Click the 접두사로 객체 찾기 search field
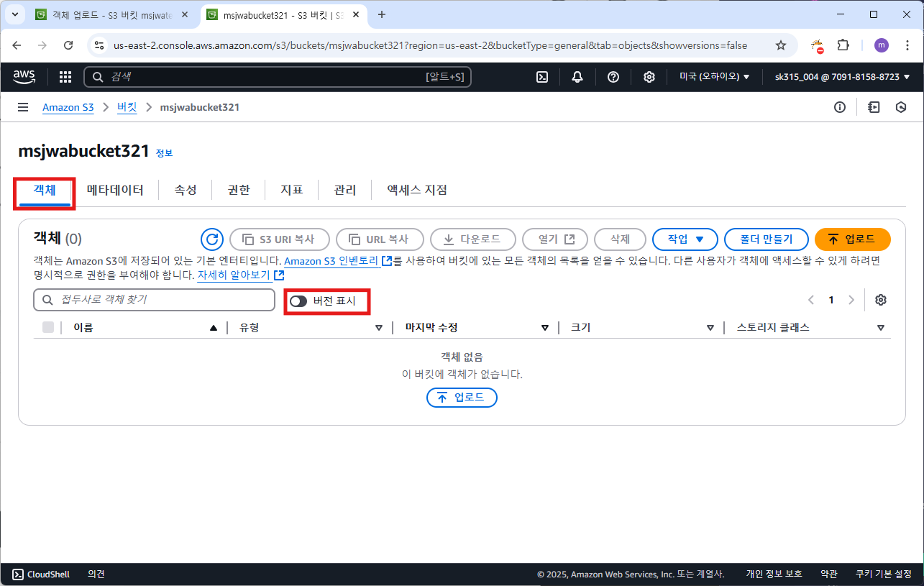The width and height of the screenshot is (924, 586). point(154,300)
